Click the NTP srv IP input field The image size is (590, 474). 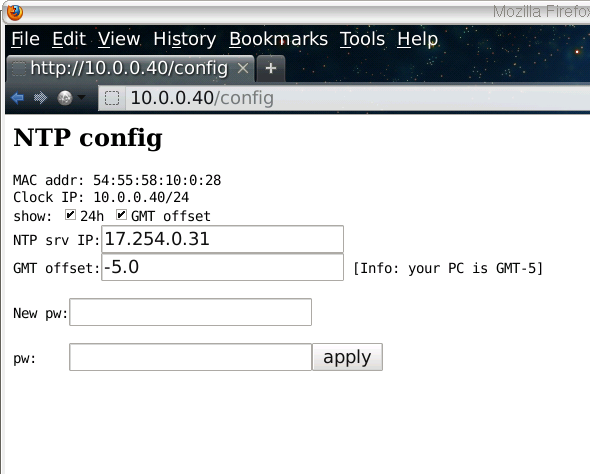pyautogui.click(x=222, y=239)
